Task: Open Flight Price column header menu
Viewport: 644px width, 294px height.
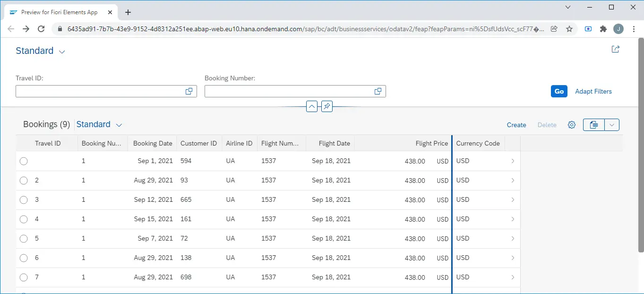Action: tap(403, 143)
